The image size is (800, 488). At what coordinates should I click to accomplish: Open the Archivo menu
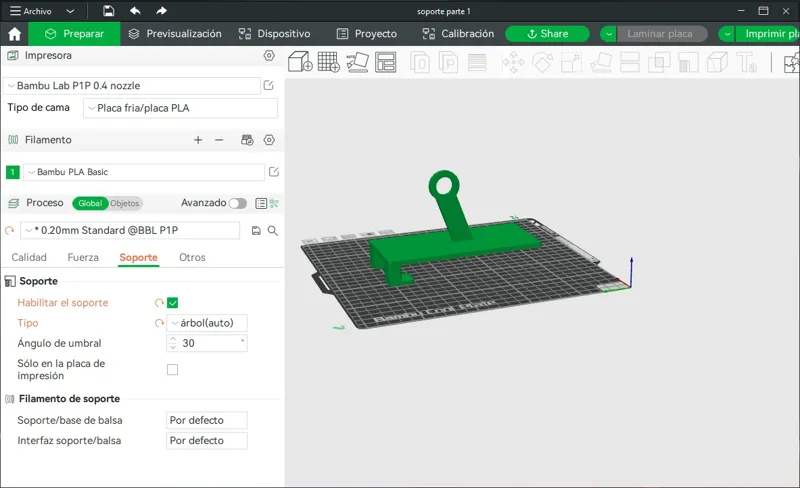point(31,11)
